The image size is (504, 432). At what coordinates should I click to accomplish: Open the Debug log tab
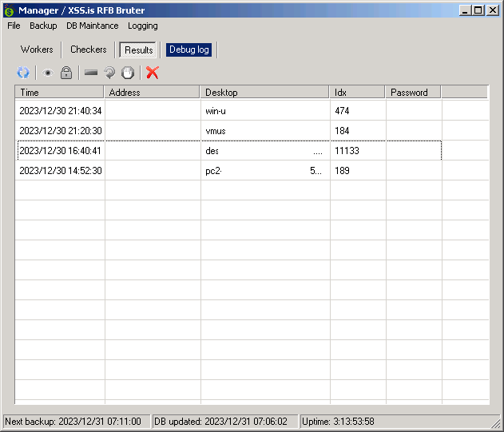(x=189, y=50)
